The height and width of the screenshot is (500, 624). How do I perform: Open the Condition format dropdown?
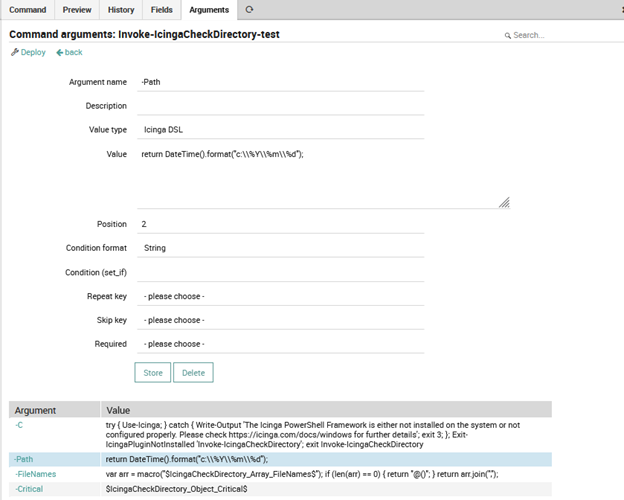281,248
